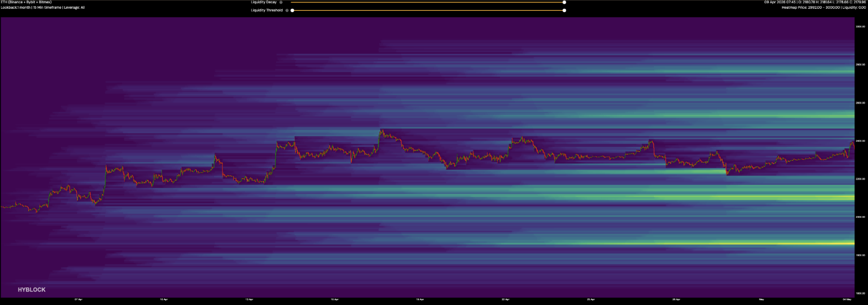Viewport: 868px width, 305px height.
Task: Click the '13 Apr' date axis label
Action: tap(249, 300)
